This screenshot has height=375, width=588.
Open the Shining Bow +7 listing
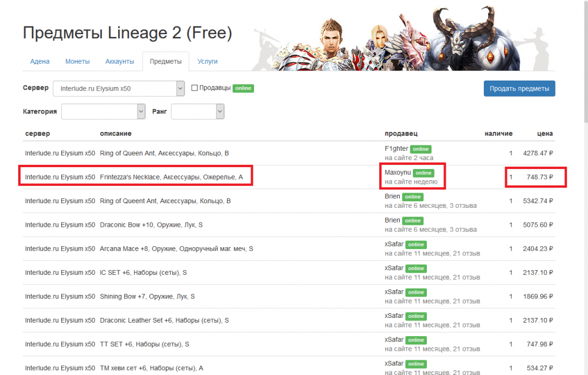click(147, 297)
